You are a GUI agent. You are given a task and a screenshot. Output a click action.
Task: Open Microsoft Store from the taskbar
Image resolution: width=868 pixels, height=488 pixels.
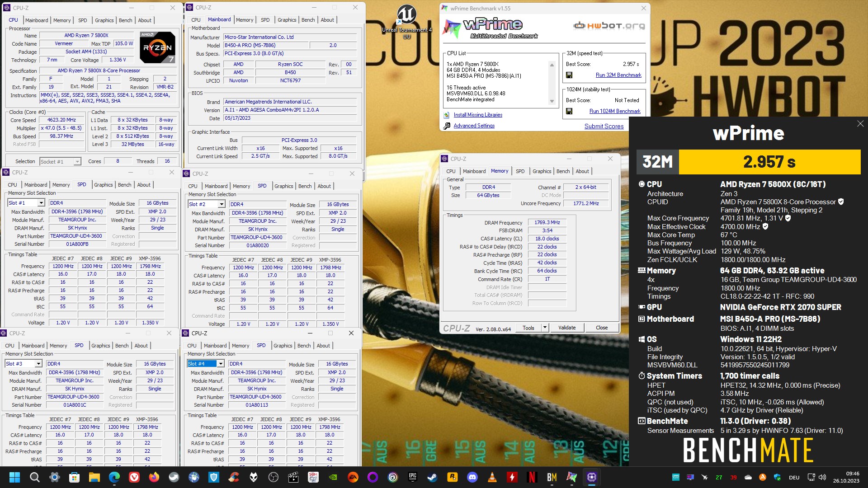click(74, 477)
